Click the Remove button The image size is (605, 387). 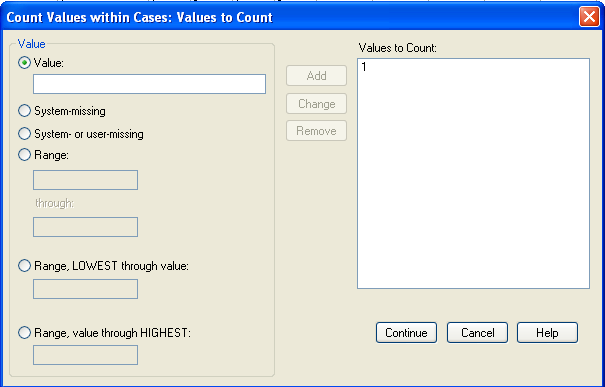(x=316, y=131)
